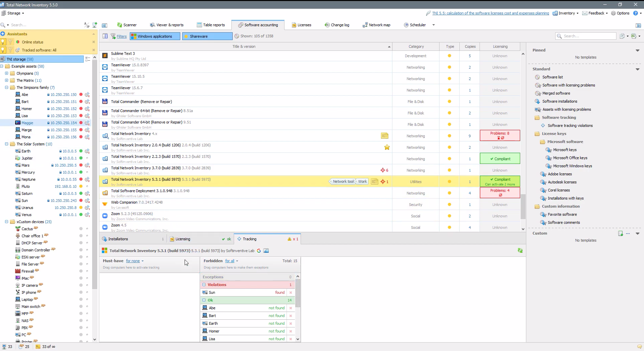
Task: Open the Feedback dropdown
Action: pyautogui.click(x=595, y=13)
